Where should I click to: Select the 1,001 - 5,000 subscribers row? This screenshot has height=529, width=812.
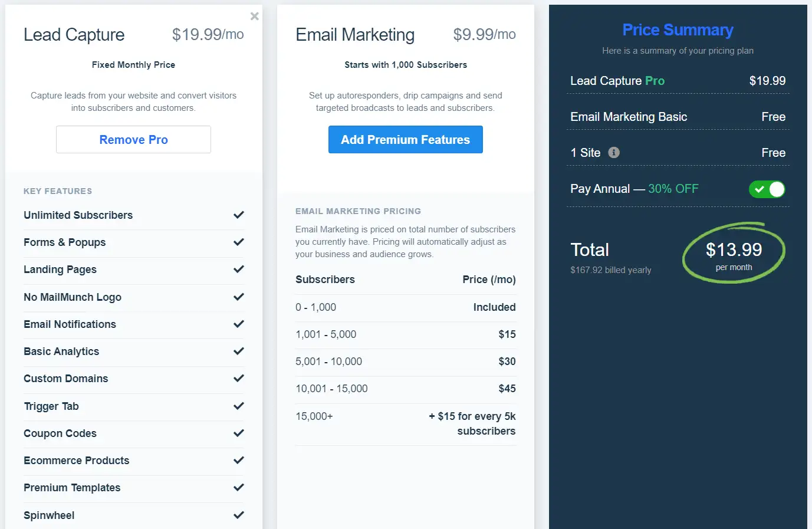[x=405, y=334]
